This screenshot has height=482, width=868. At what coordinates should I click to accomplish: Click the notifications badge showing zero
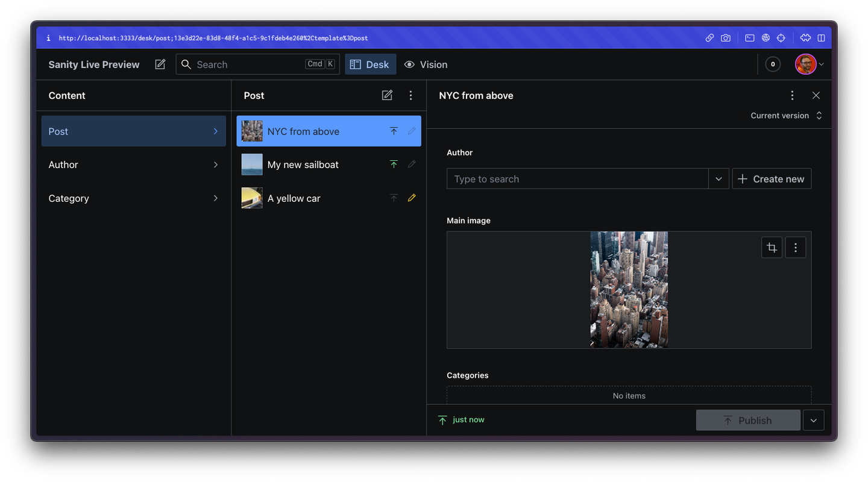point(772,64)
